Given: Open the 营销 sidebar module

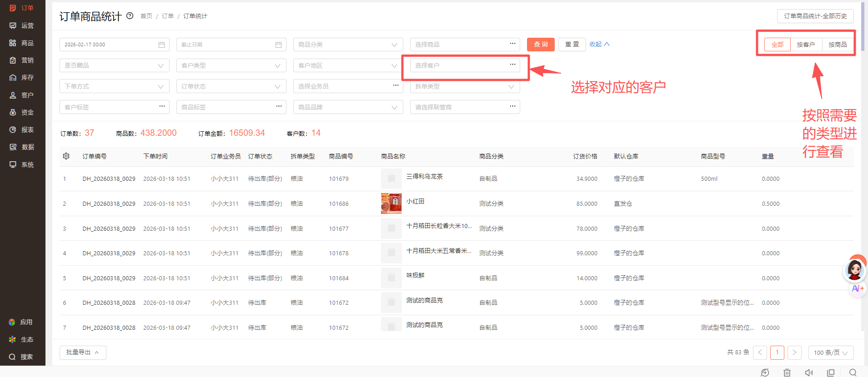Looking at the screenshot, I should 22,60.
